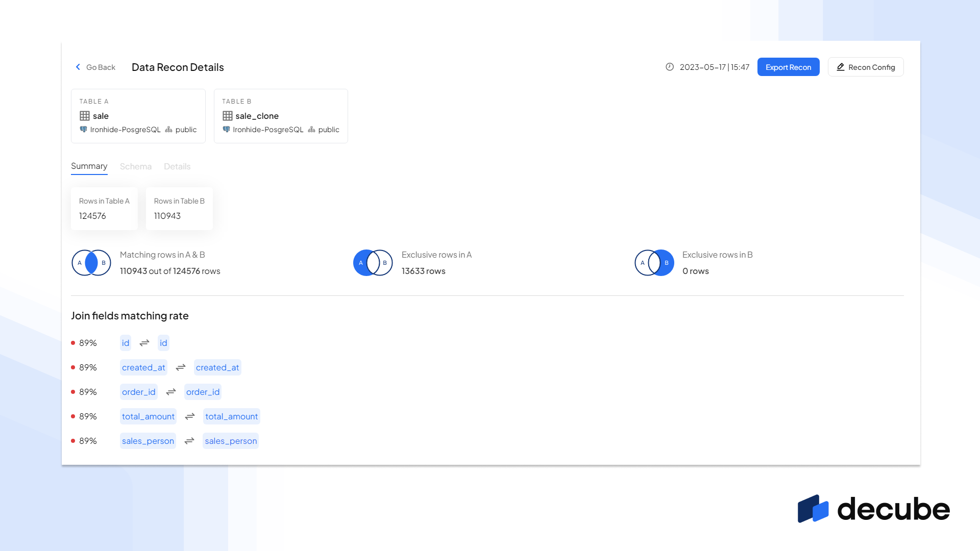
Task: Switch to the Details tab
Action: (x=177, y=166)
